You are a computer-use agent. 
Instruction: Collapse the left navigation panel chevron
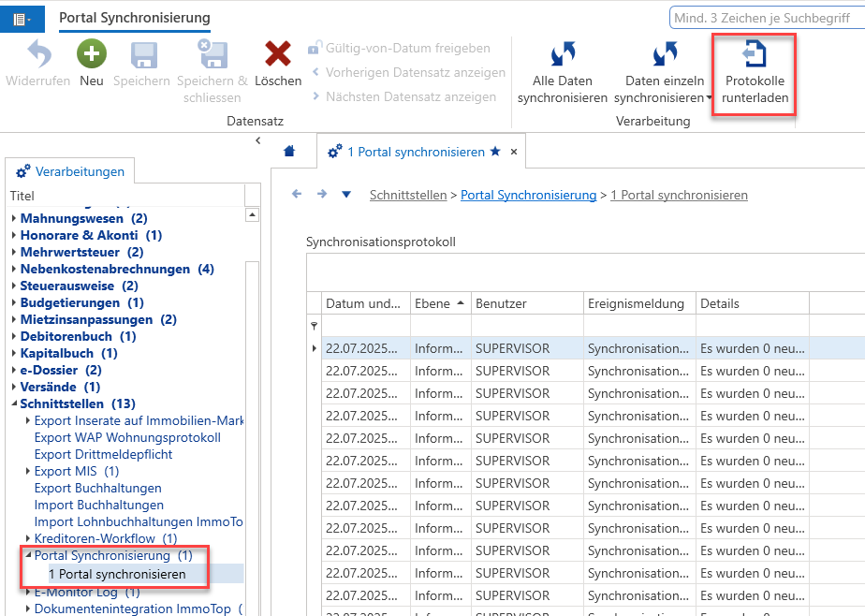(257, 140)
